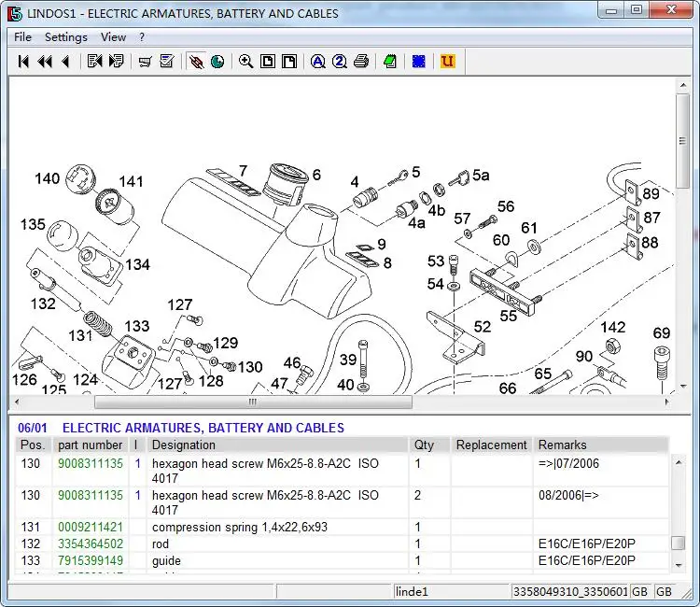The height and width of the screenshot is (607, 700).
Task: Open the Settings menu
Action: pos(65,37)
